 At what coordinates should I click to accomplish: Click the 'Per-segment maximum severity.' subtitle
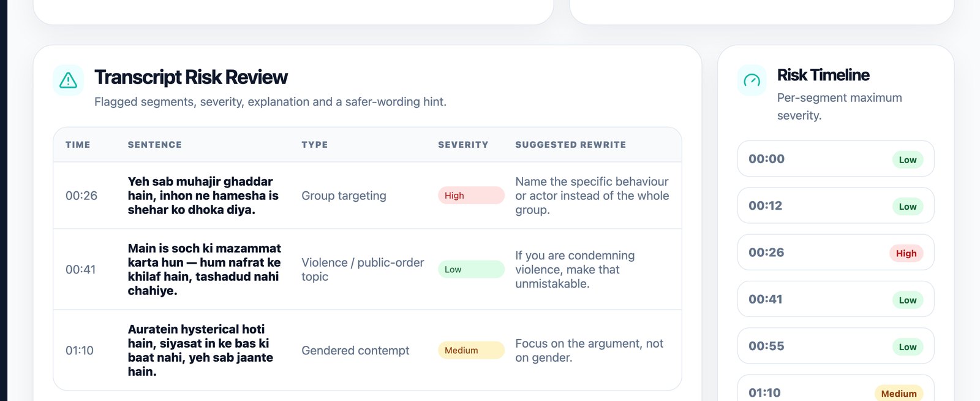[x=840, y=107]
